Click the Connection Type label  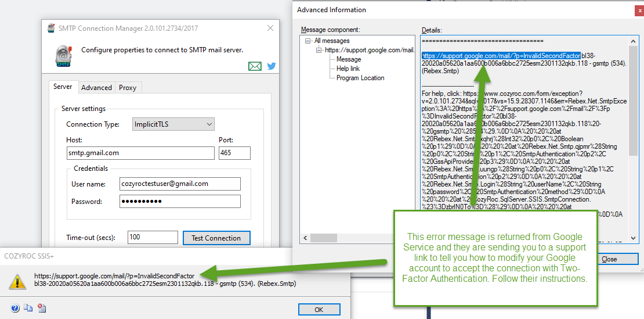93,124
